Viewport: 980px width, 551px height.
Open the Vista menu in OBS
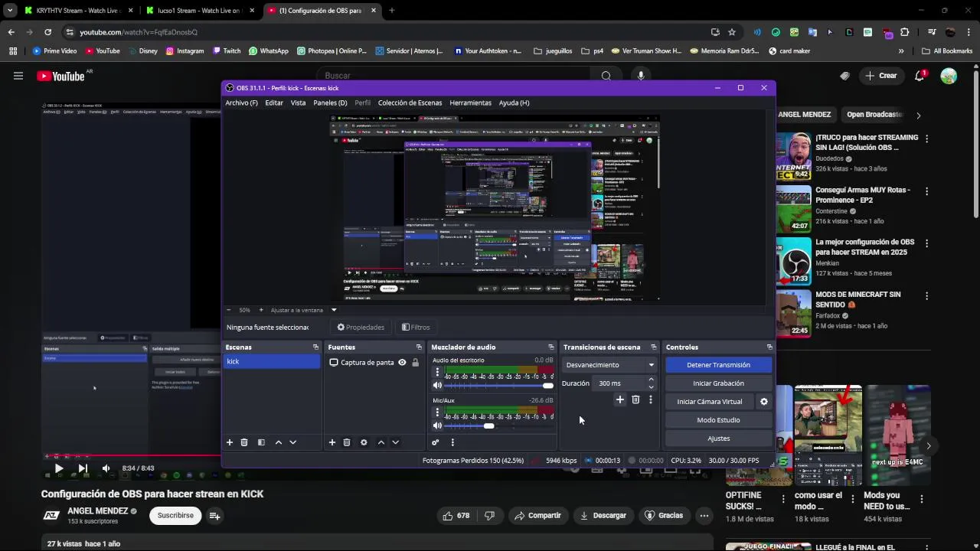(298, 103)
